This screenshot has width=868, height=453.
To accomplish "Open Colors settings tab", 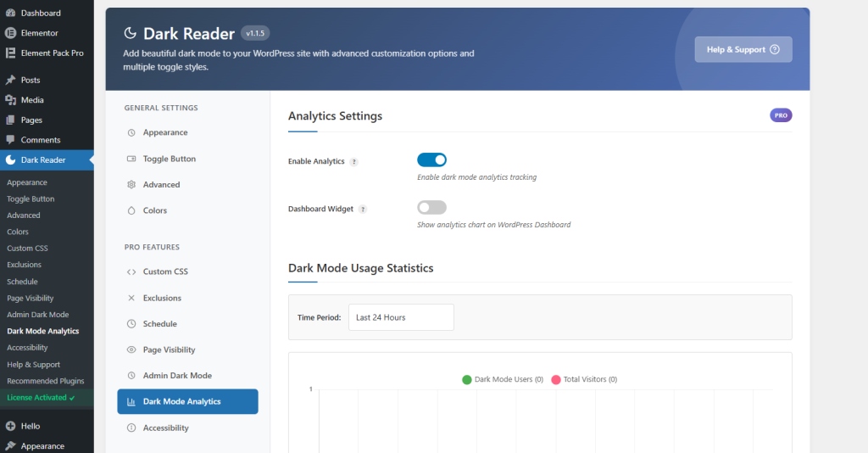I will pos(187,210).
